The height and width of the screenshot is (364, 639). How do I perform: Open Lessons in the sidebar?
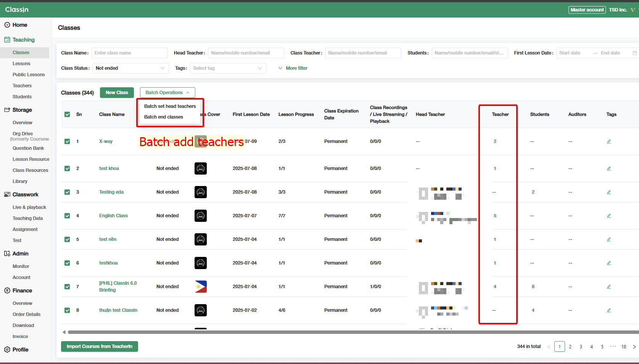coord(21,64)
